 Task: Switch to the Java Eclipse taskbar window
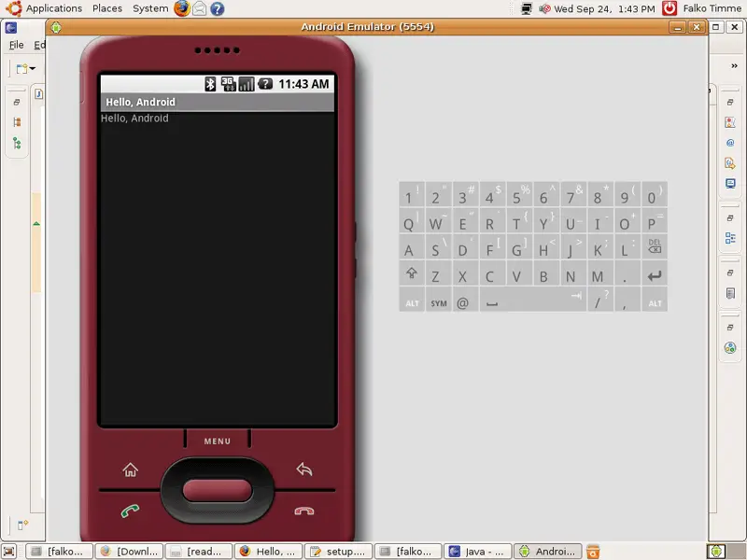pos(478,552)
